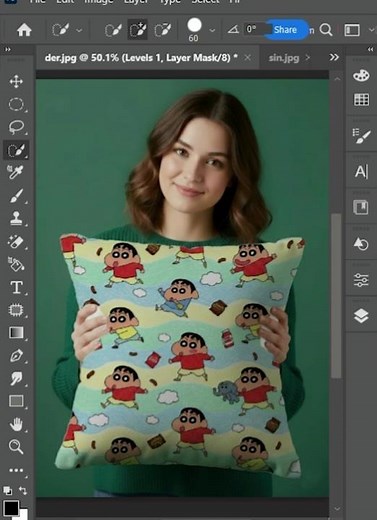Screen dimensions: 377x520
Task: Select the Artboard frame tool
Action: (16, 310)
